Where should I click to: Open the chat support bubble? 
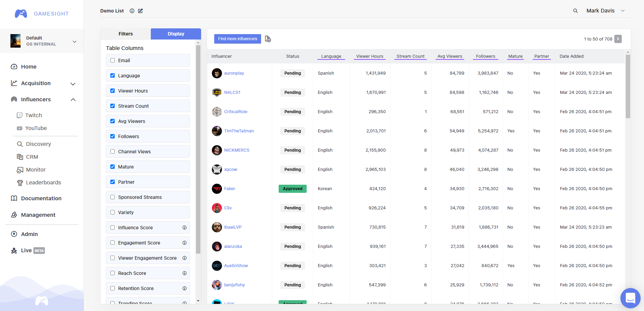(x=630, y=298)
